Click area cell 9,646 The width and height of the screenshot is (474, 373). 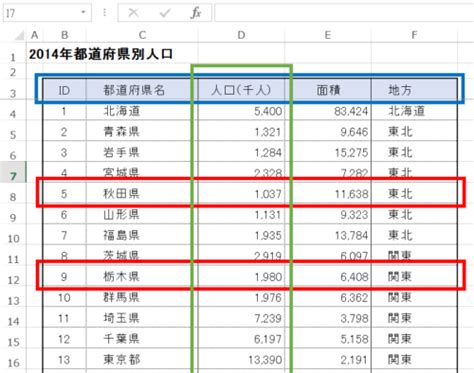pyautogui.click(x=328, y=131)
